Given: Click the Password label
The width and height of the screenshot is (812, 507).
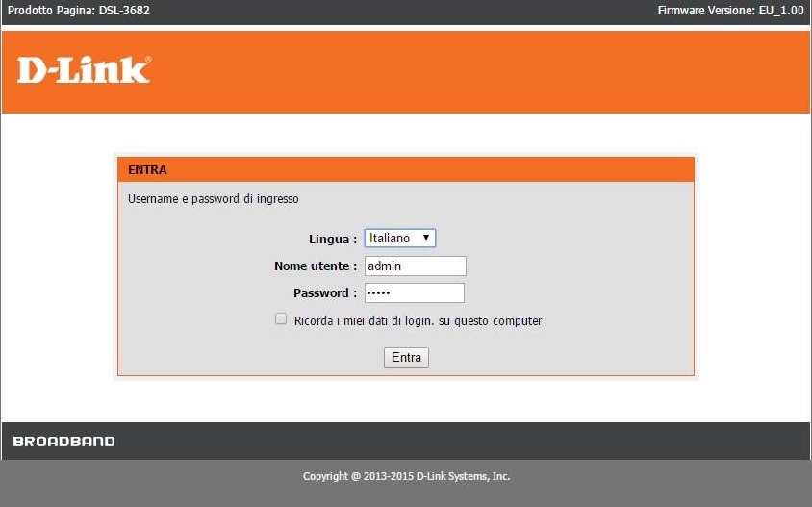Looking at the screenshot, I should click(324, 293).
